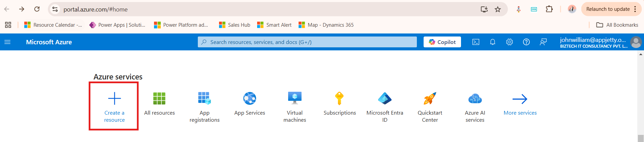Open the feedback icon in header
This screenshot has height=142, width=644.
(x=543, y=42)
